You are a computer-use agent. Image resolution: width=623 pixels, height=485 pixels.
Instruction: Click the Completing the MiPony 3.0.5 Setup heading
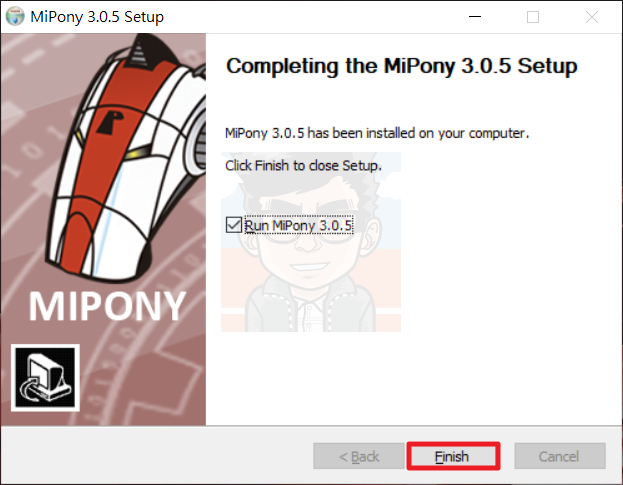click(x=402, y=66)
